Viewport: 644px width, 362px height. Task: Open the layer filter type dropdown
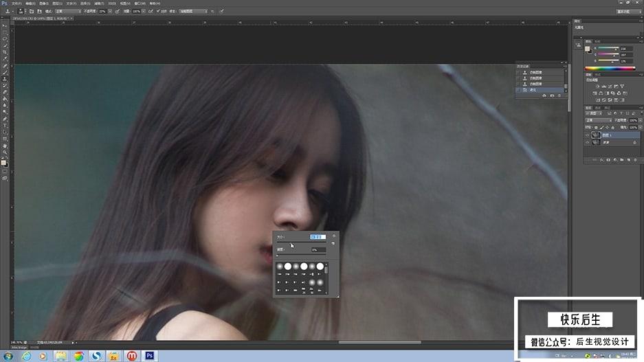click(x=593, y=113)
